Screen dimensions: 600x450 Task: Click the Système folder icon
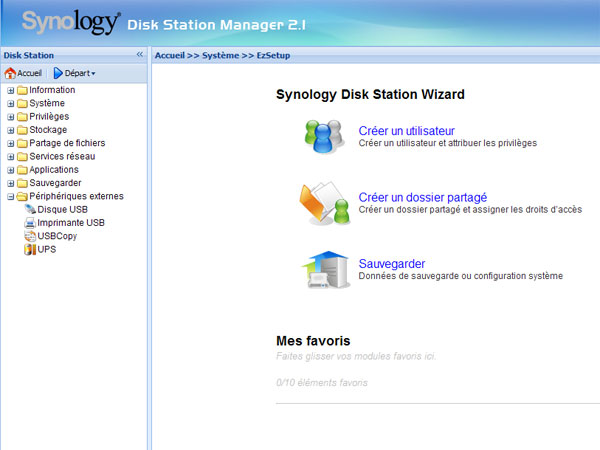click(x=23, y=104)
